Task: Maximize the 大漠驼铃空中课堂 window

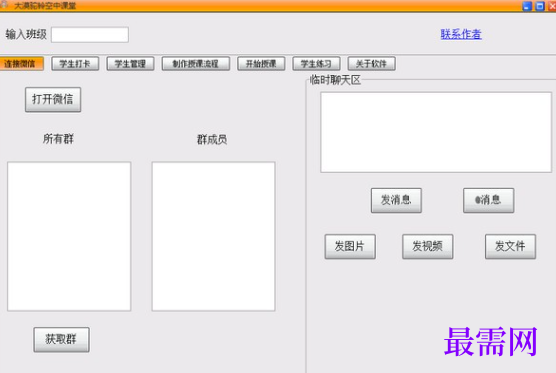Action: pyautogui.click(x=540, y=6)
